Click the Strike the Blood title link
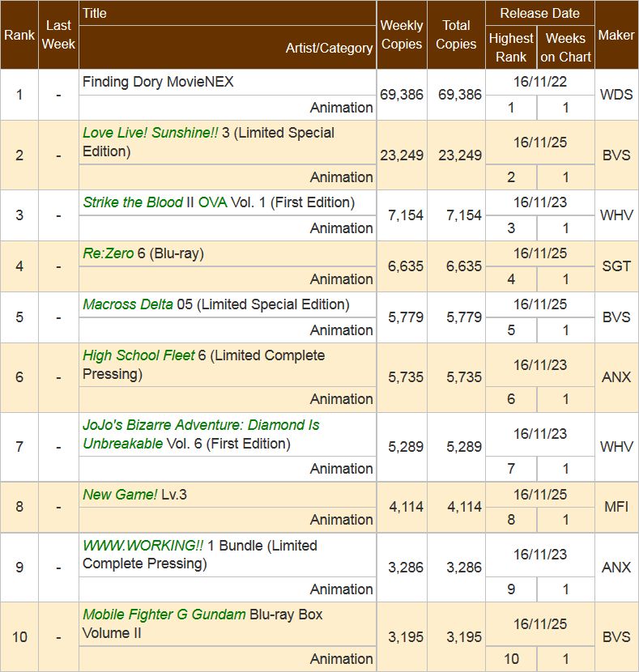 pos(133,202)
